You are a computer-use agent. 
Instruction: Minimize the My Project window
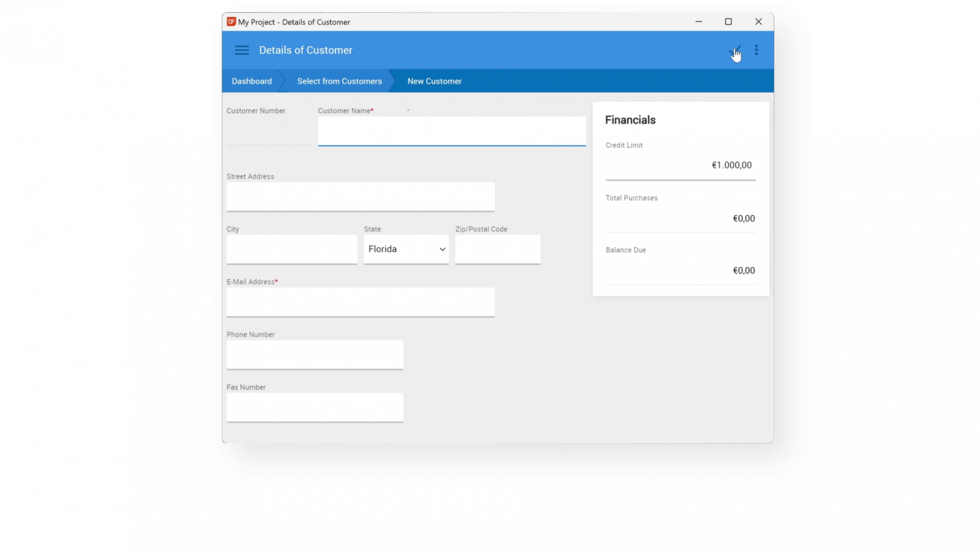698,22
